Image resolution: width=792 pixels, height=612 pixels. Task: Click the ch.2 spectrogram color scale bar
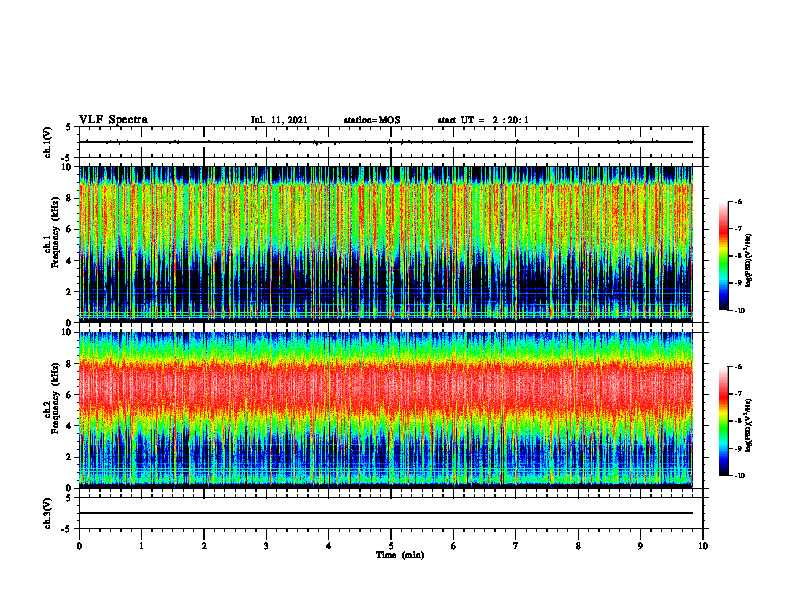coord(723,421)
